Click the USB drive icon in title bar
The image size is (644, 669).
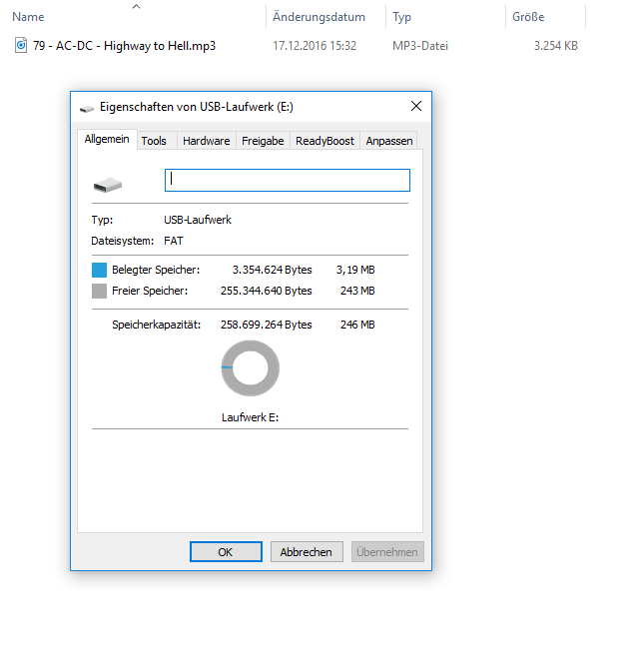point(86,108)
